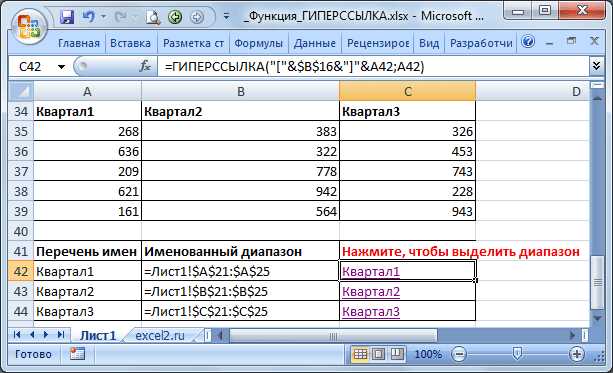Click the vertical scrollbar down arrow
Viewport: 613px width, 373px height.
[x=597, y=319]
